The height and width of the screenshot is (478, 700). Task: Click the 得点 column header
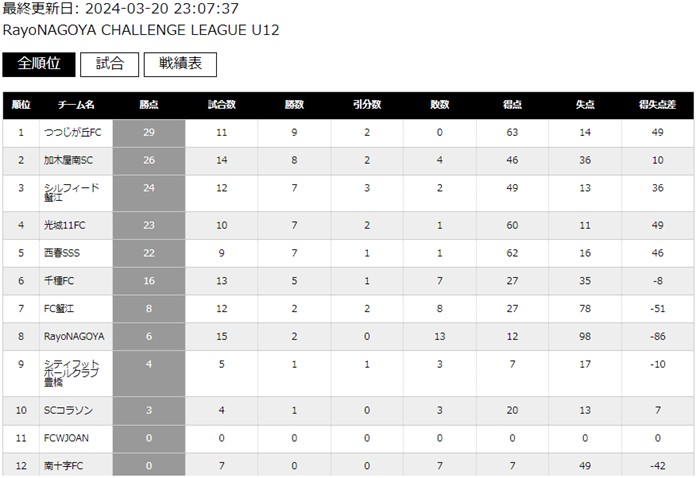tap(512, 105)
